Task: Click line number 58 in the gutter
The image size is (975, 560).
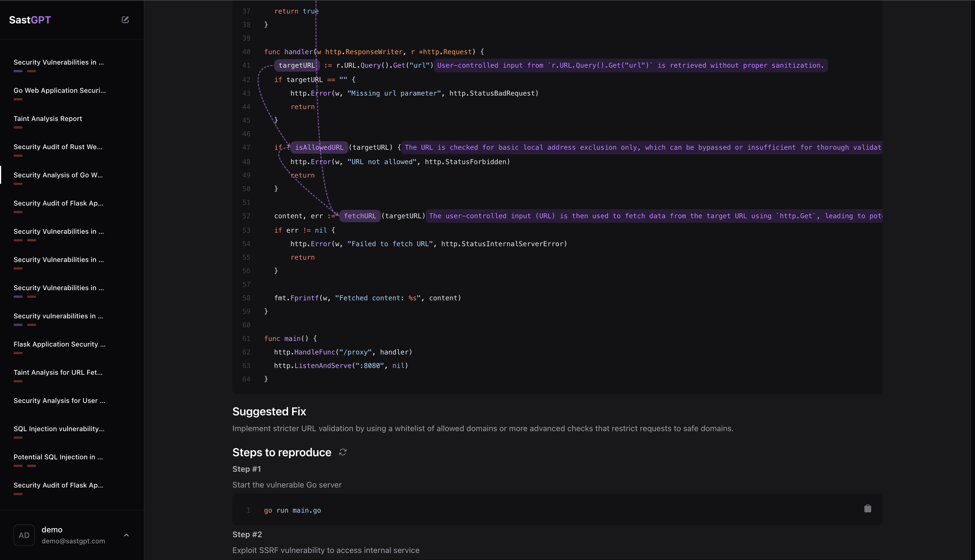Action: (x=246, y=298)
